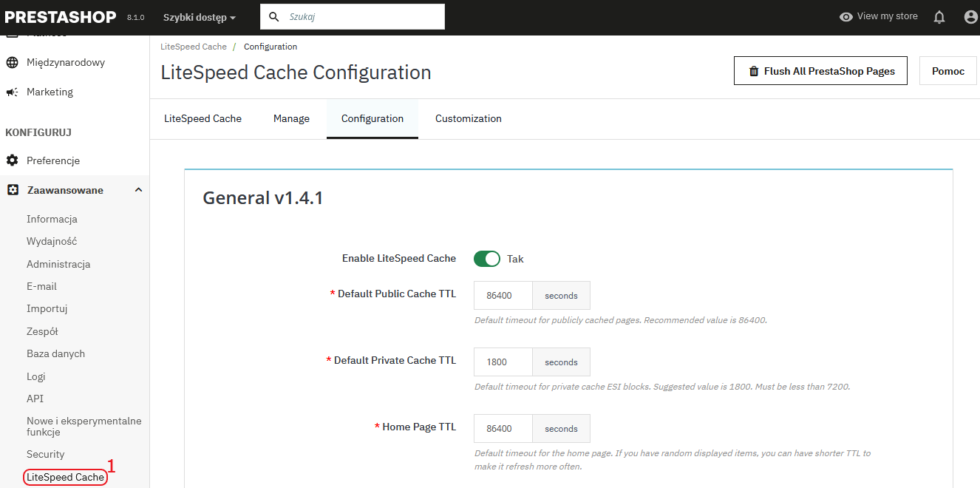Image resolution: width=980 pixels, height=488 pixels.
Task: Switch to the LiteSpeed Cache tab
Action: coord(203,118)
